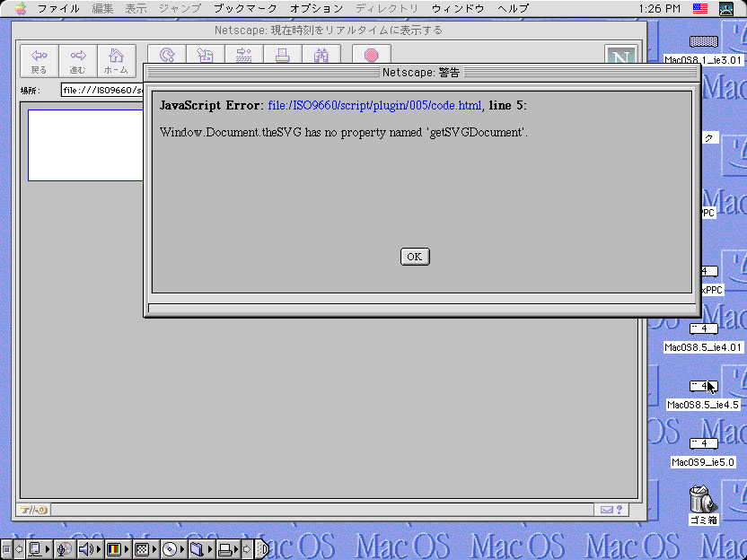Print the page using the printer toolbar icon

(283, 55)
